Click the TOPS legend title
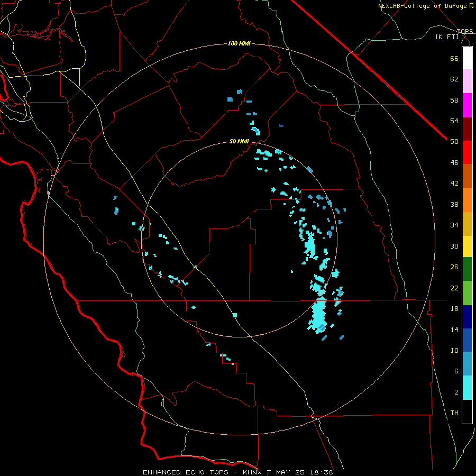The width and height of the screenshot is (476, 476). [x=465, y=31]
